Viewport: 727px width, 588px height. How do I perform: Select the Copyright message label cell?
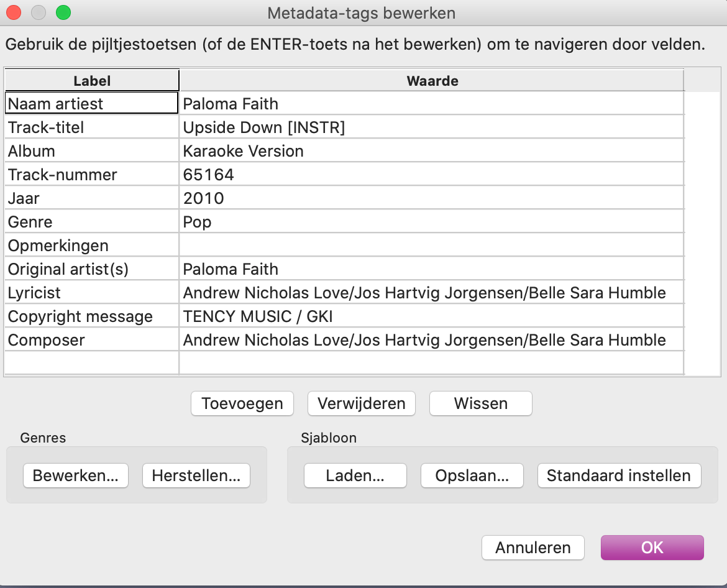pos(92,316)
